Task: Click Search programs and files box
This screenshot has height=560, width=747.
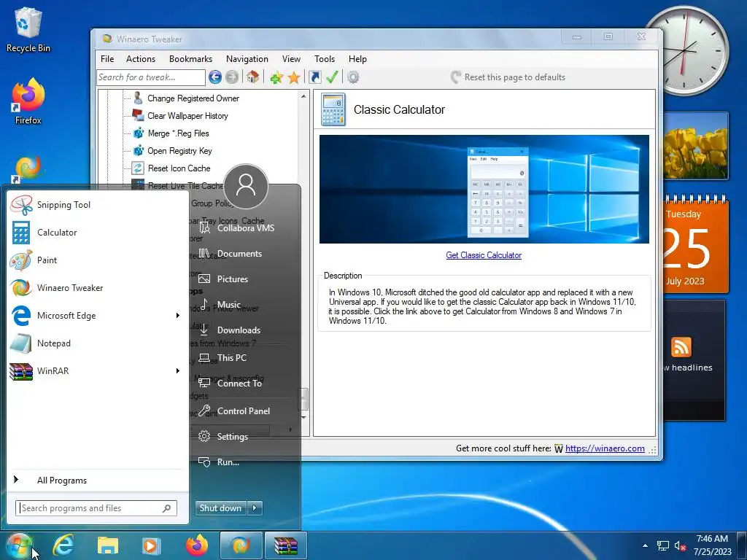Action: [x=96, y=508]
